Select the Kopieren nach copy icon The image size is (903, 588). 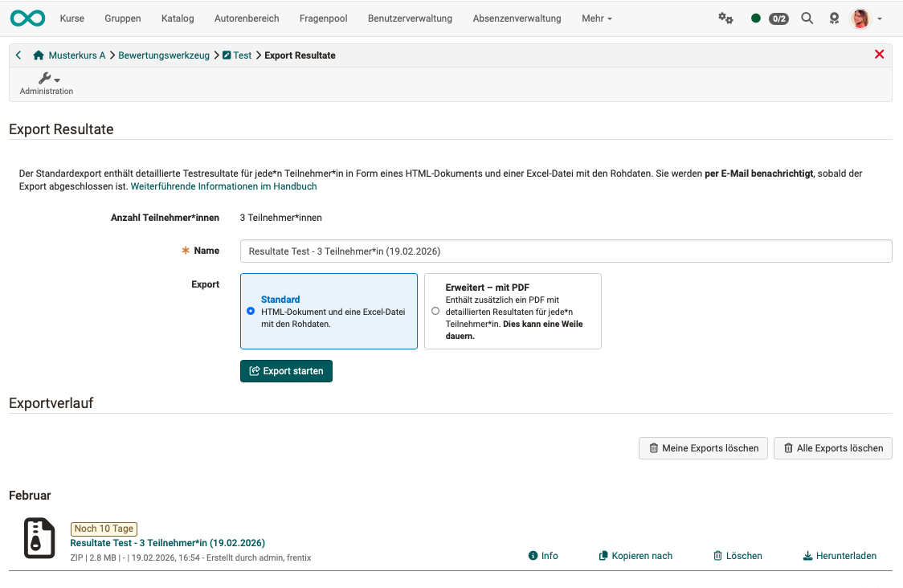603,555
